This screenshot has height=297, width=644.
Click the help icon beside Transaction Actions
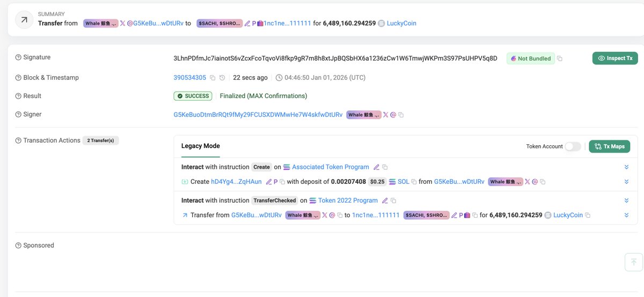(x=18, y=140)
